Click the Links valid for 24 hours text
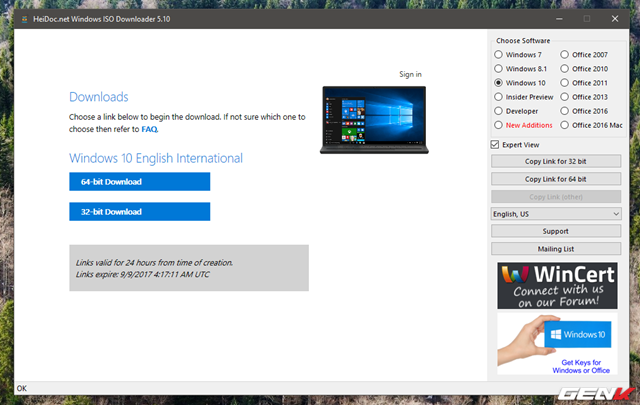The image size is (640, 405). click(154, 263)
